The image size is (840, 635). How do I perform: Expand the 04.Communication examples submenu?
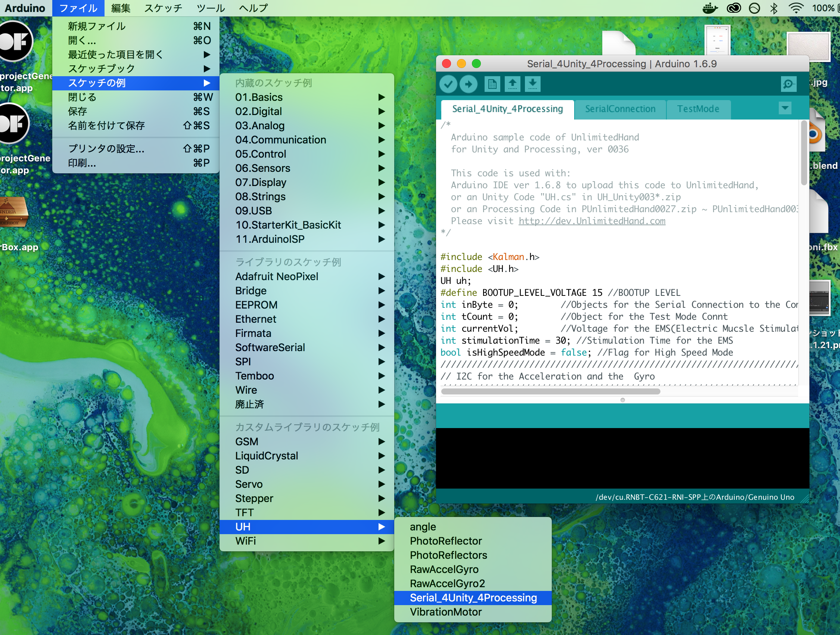coord(307,140)
